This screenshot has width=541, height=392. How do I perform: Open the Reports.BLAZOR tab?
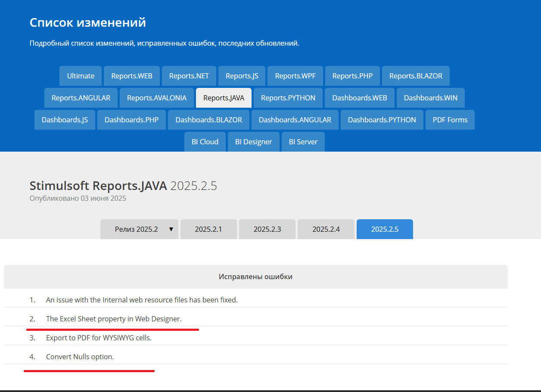tap(416, 76)
